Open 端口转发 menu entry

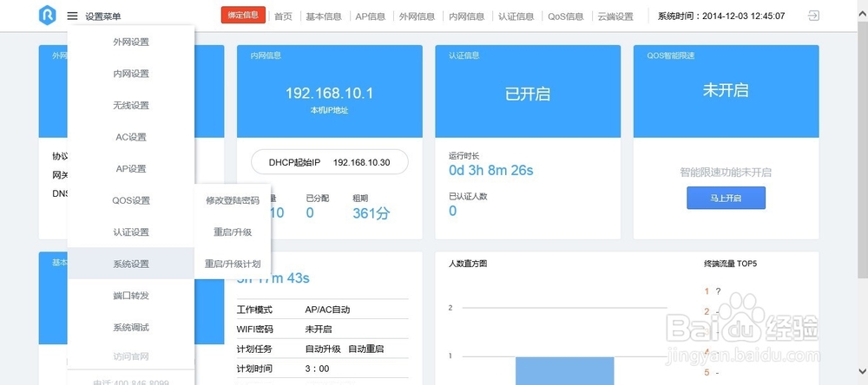point(131,296)
